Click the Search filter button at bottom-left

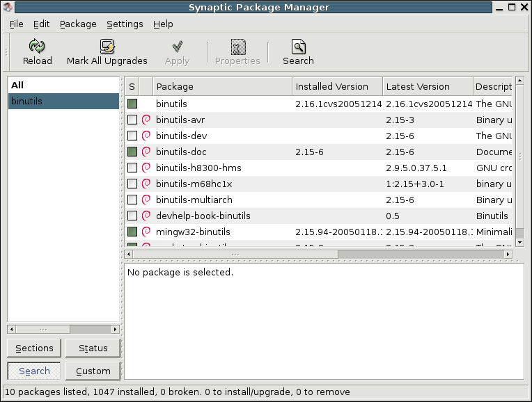click(x=34, y=371)
